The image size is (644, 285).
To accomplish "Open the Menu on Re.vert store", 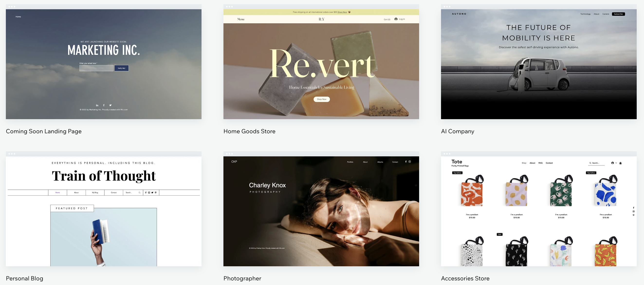I will [240, 19].
